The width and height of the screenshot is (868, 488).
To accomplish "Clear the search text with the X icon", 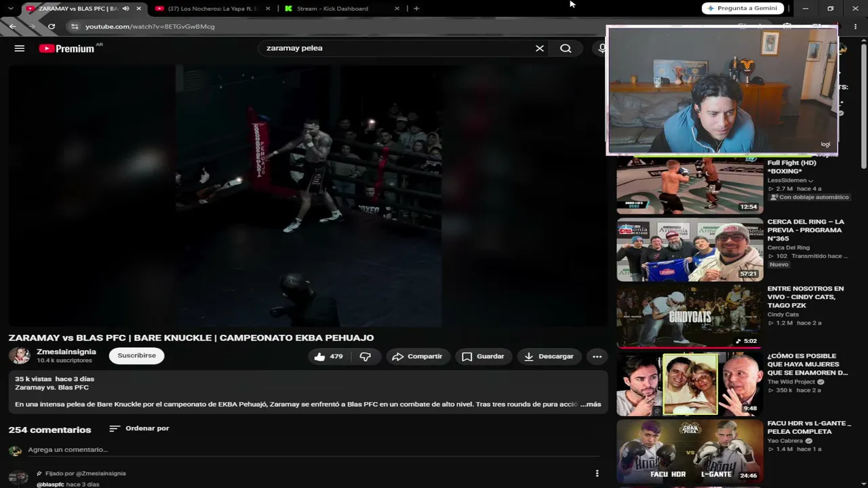I will click(x=540, y=48).
